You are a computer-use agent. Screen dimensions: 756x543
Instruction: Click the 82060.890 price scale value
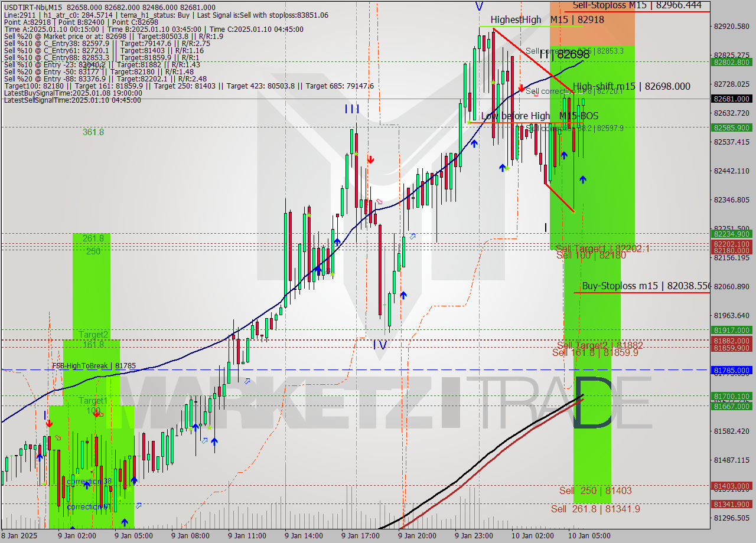coord(732,286)
